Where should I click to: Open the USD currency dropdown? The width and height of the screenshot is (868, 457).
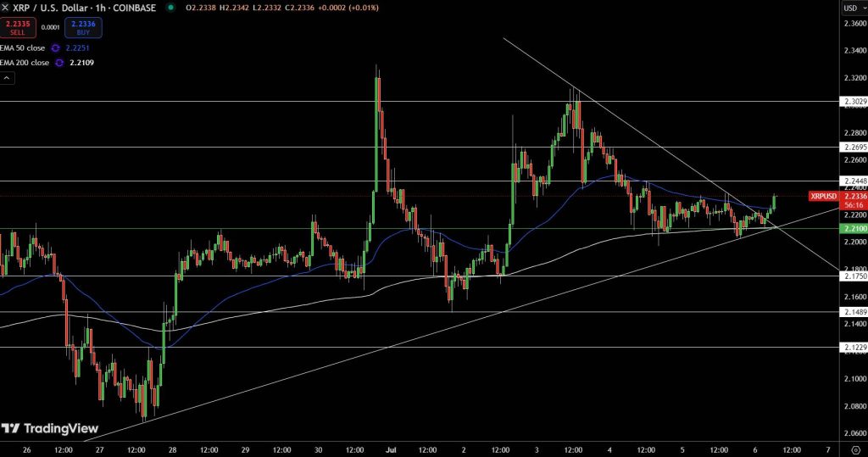coord(853,8)
